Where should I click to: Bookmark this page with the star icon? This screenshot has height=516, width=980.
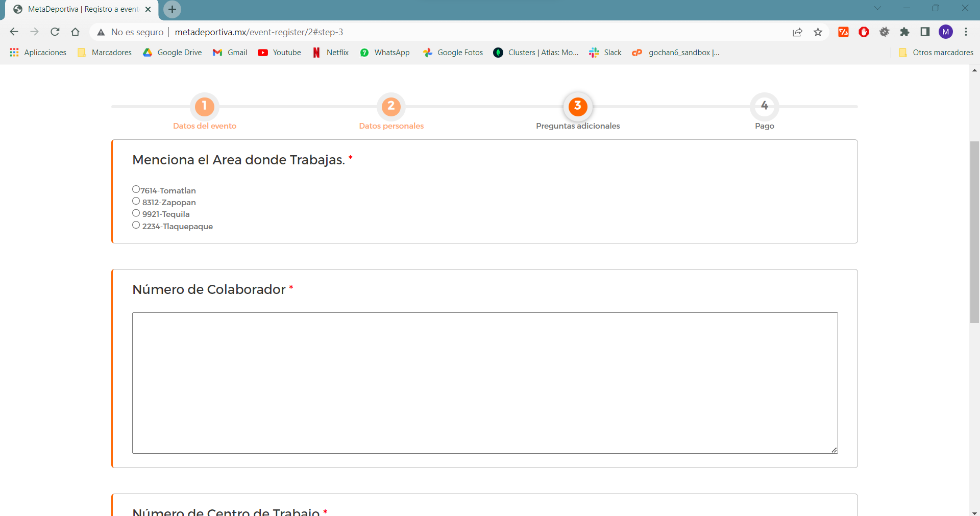[x=818, y=32]
